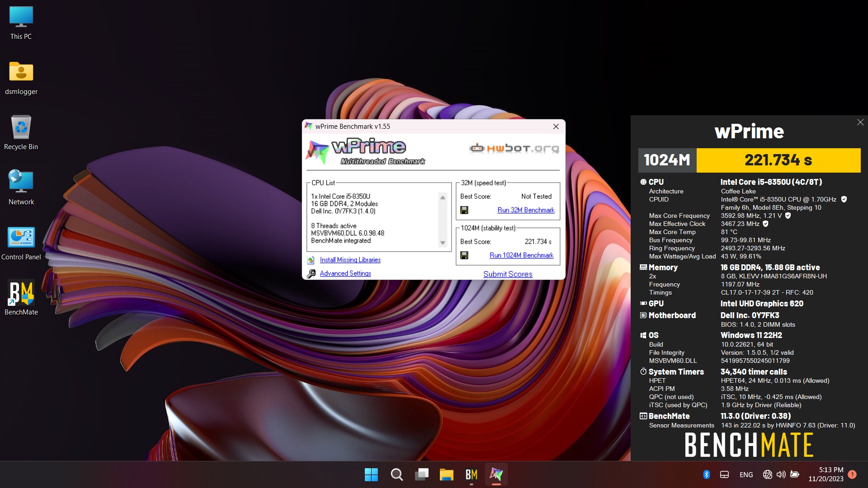Click the 1024M label in BenchMate panel
The height and width of the screenshot is (488, 868).
667,160
